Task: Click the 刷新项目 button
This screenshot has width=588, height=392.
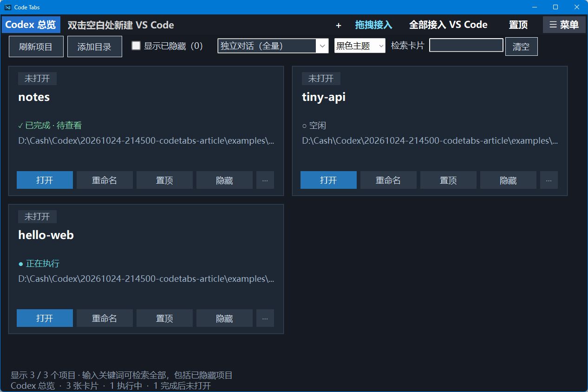Action: pyautogui.click(x=36, y=47)
